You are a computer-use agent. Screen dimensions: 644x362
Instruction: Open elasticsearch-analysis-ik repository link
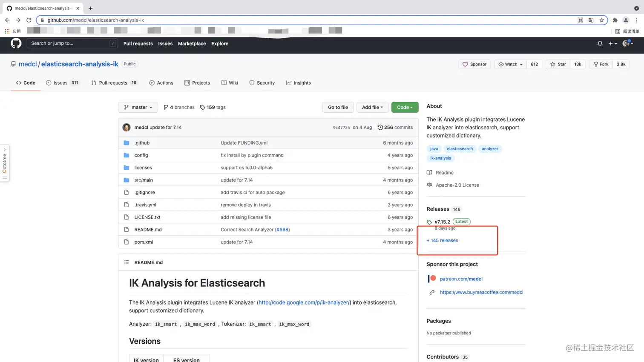coord(80,64)
